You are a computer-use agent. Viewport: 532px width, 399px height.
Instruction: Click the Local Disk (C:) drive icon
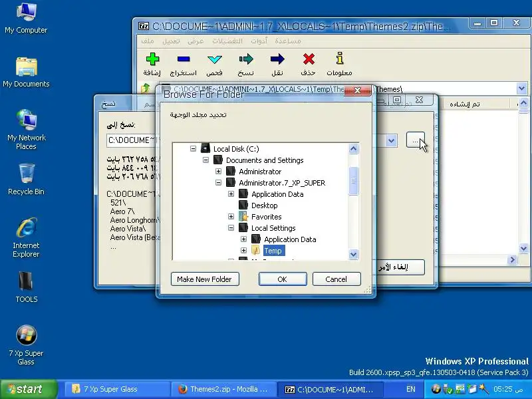point(205,148)
